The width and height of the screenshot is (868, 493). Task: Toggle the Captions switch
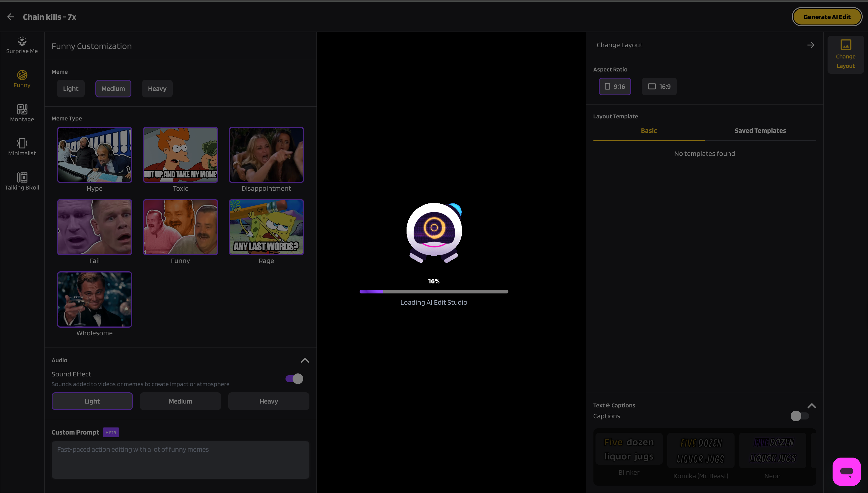coord(800,416)
